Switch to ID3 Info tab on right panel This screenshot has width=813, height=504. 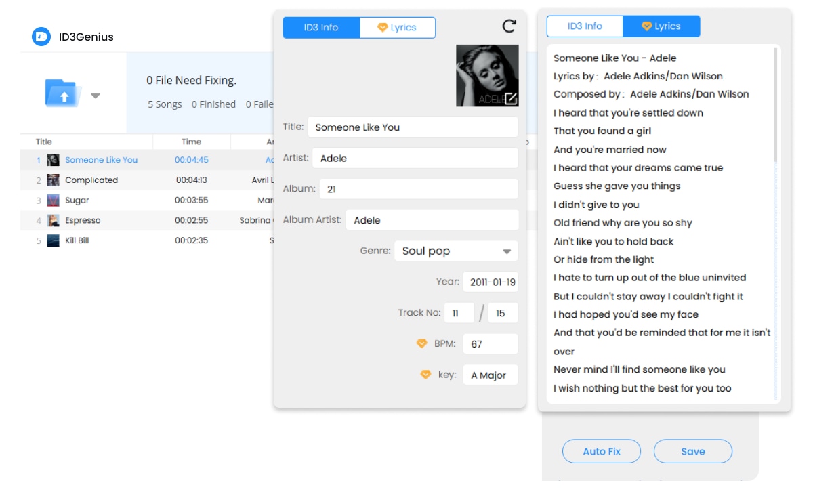point(585,26)
